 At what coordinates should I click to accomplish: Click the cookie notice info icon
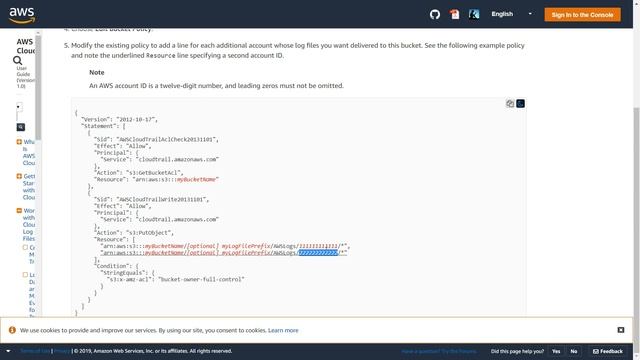(x=12, y=330)
